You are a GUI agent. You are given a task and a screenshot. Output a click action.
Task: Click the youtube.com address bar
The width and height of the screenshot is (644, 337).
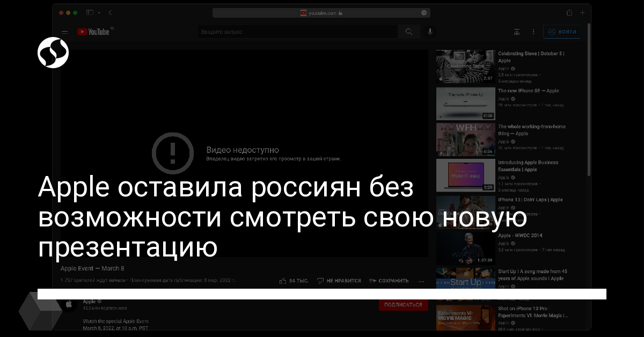(321, 13)
